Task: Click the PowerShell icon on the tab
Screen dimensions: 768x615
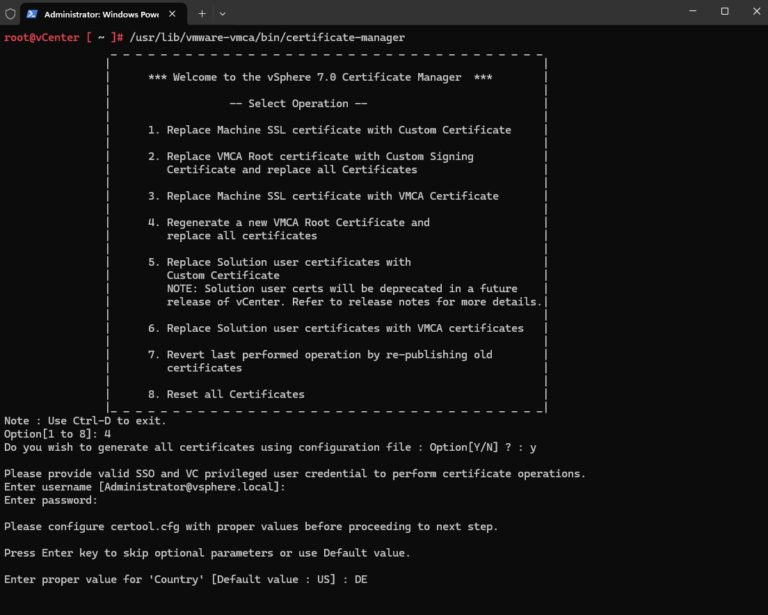Action: pyautogui.click(x=32, y=14)
